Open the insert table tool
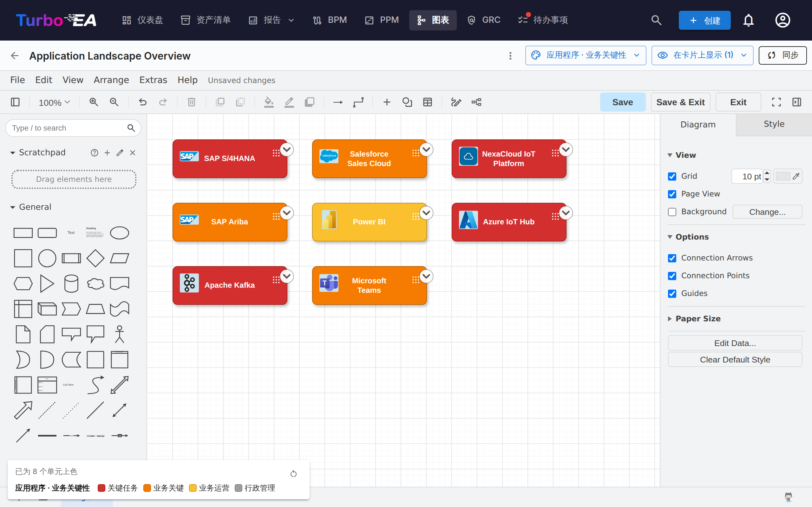This screenshot has width=812, height=507. tap(428, 102)
